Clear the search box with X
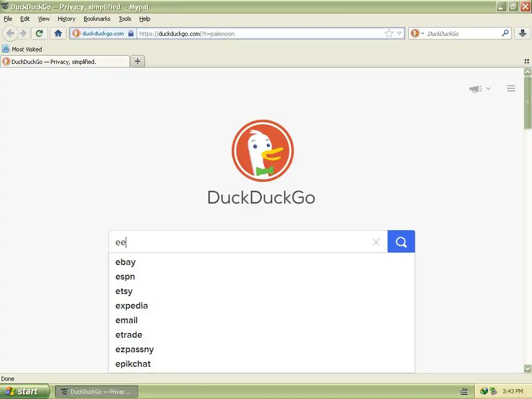 (x=376, y=242)
